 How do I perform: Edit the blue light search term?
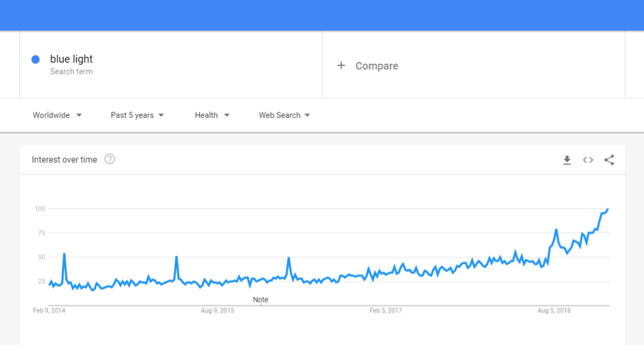tap(72, 59)
